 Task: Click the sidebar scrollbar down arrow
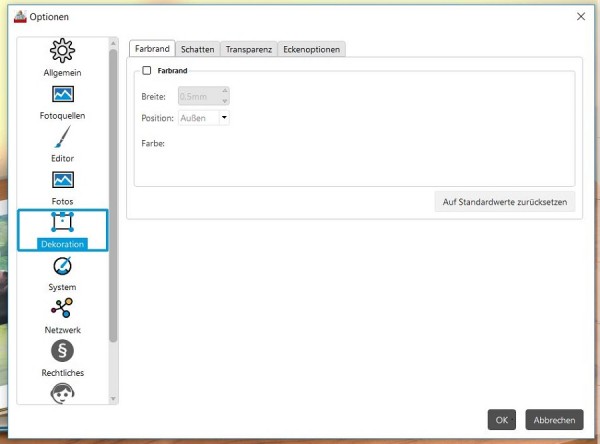[x=113, y=398]
